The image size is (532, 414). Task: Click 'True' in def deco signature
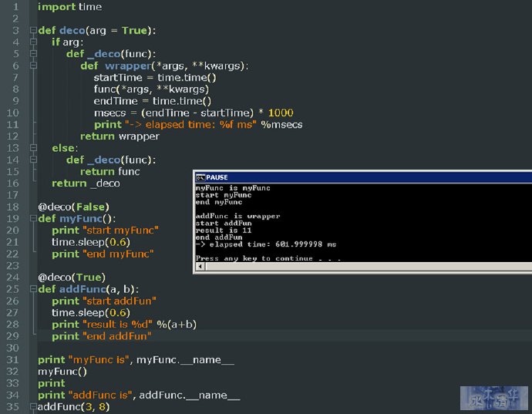pos(134,31)
